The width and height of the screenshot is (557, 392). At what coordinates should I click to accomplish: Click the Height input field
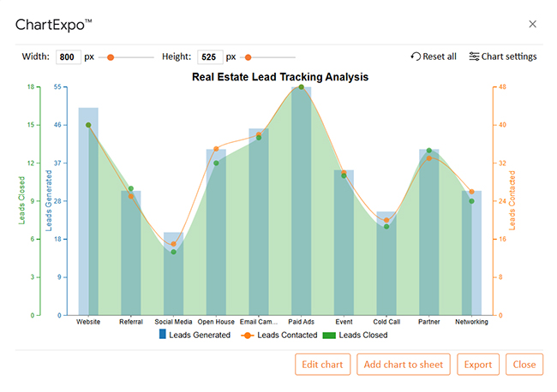point(209,57)
